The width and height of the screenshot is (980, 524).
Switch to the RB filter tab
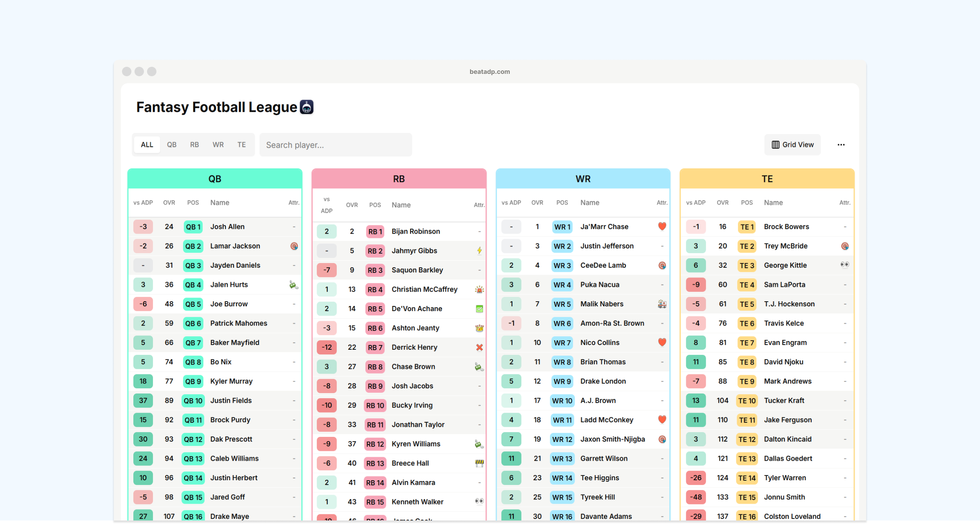click(194, 145)
